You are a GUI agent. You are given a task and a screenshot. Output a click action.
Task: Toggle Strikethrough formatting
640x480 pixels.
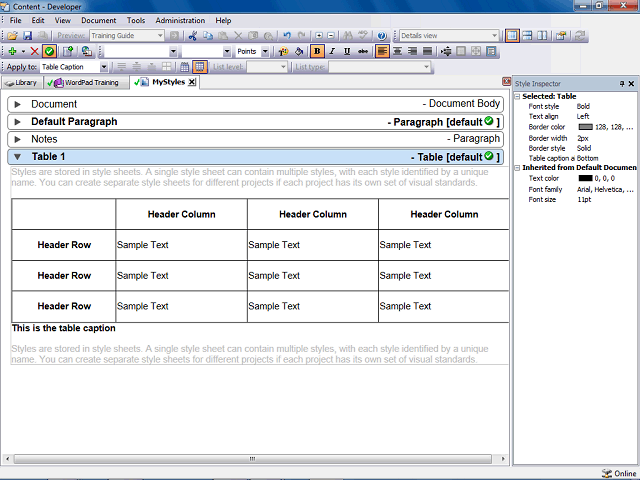(x=362, y=51)
